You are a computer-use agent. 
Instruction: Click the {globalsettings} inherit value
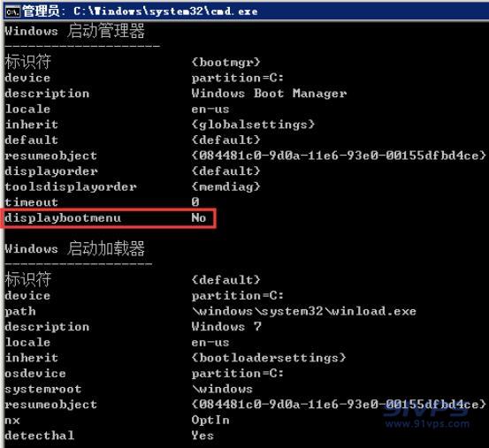[253, 125]
